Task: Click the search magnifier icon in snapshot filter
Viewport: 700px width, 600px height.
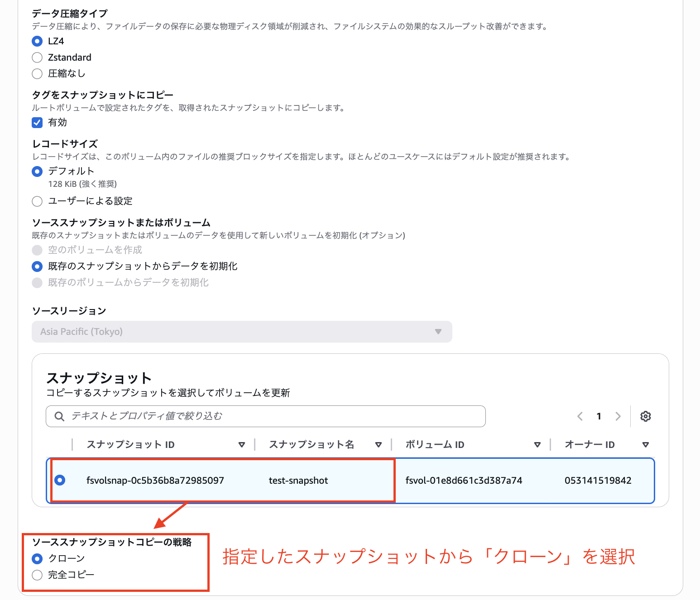Action: pyautogui.click(x=59, y=416)
